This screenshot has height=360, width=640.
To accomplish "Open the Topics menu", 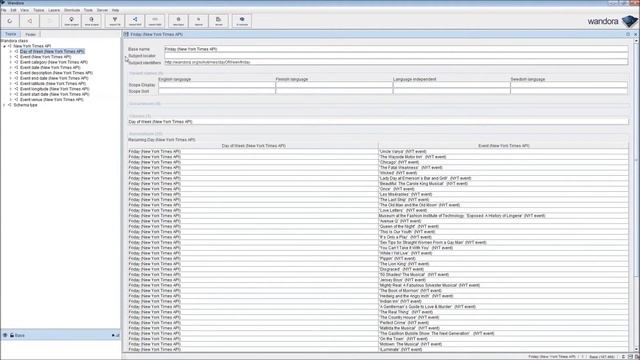I will tap(38, 10).
